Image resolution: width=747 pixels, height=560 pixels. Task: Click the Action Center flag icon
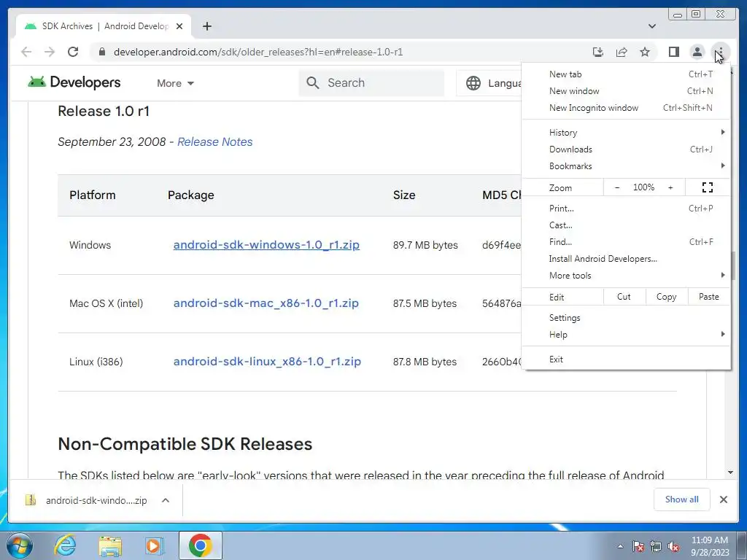coord(638,546)
